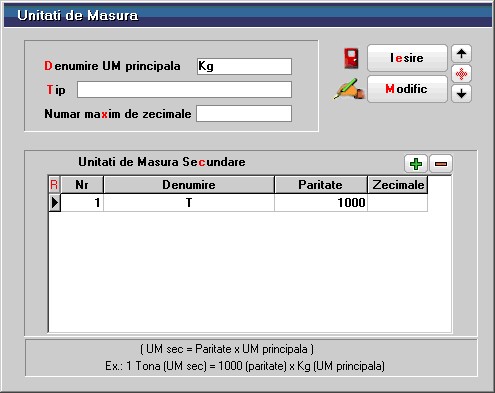Click the hand with pencil edit icon
This screenshot has height=393, width=495.
[349, 89]
